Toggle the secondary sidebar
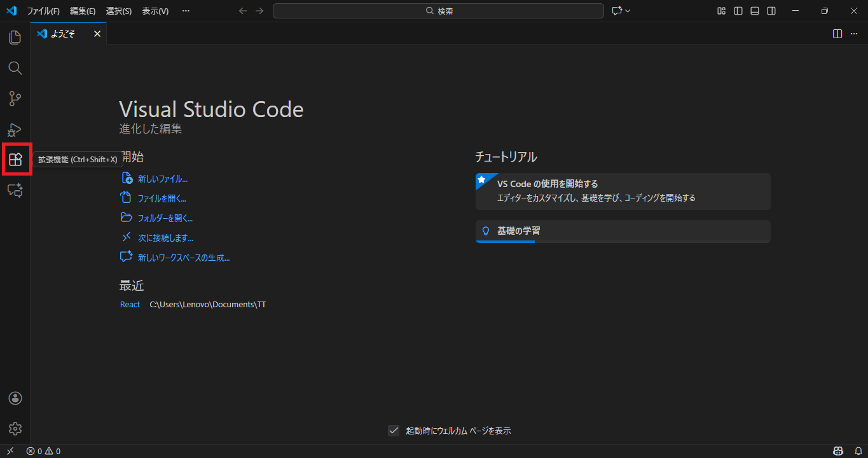This screenshot has height=458, width=868. [770, 11]
